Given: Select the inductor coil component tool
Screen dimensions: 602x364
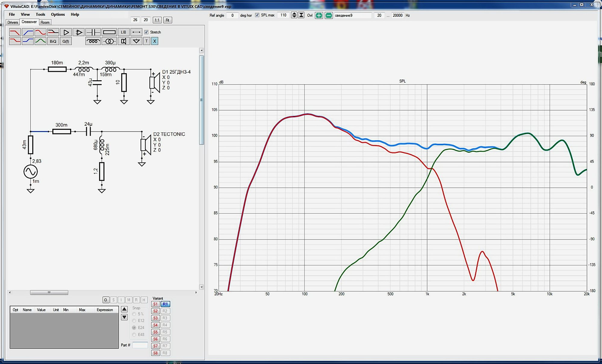Looking at the screenshot, I should tap(93, 41).
